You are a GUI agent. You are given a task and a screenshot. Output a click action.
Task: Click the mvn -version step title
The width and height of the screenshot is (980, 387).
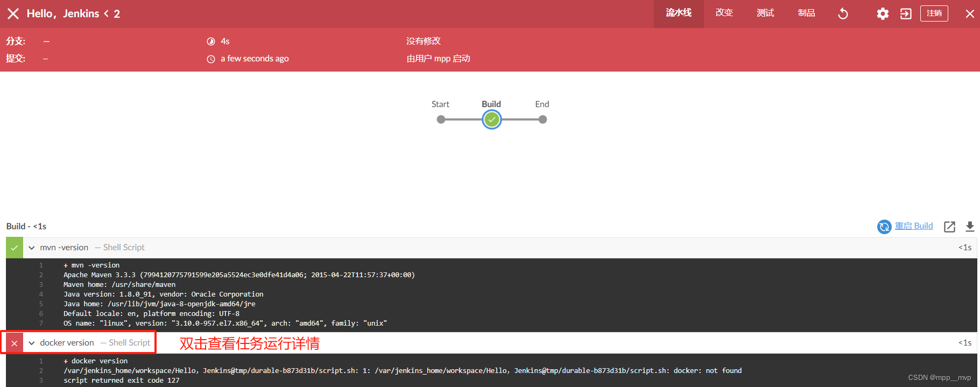click(64, 248)
